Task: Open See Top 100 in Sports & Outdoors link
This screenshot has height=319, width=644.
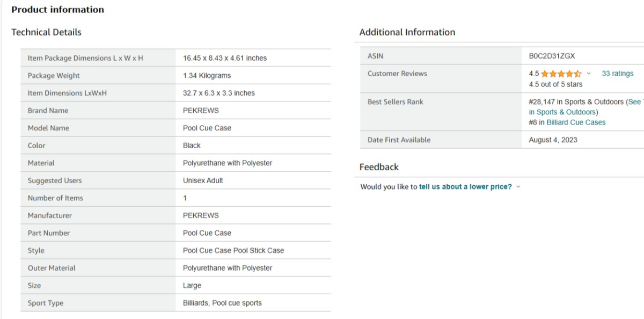Action: coord(563,112)
